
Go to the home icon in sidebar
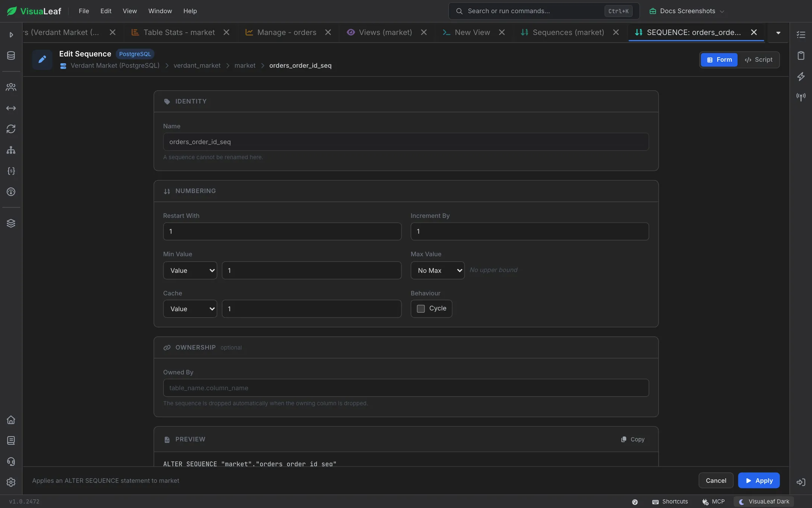pyautogui.click(x=11, y=420)
